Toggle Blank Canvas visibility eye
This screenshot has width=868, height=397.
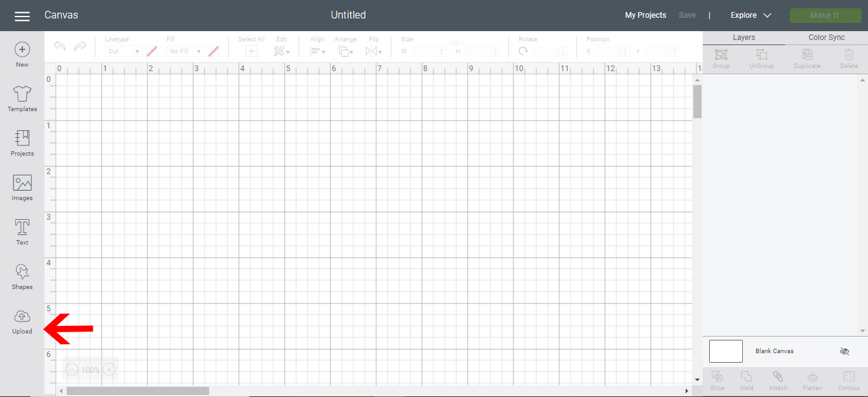pos(844,351)
